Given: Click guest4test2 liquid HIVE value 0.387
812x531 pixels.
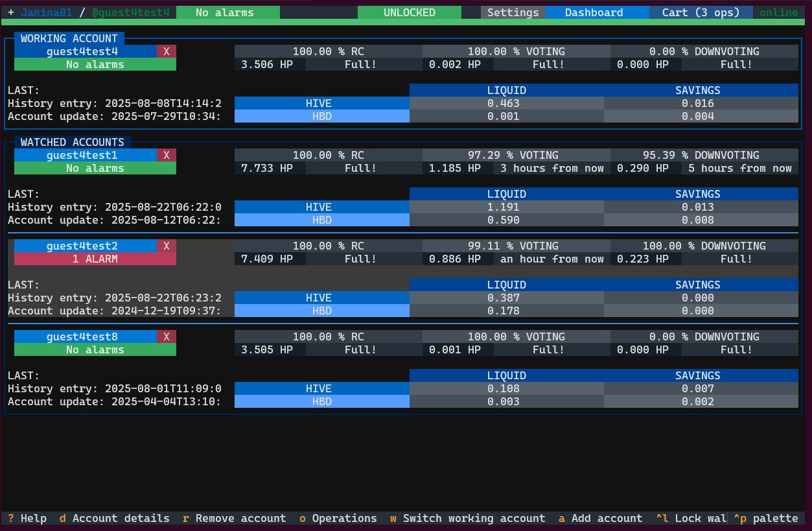Looking at the screenshot, I should (507, 298).
